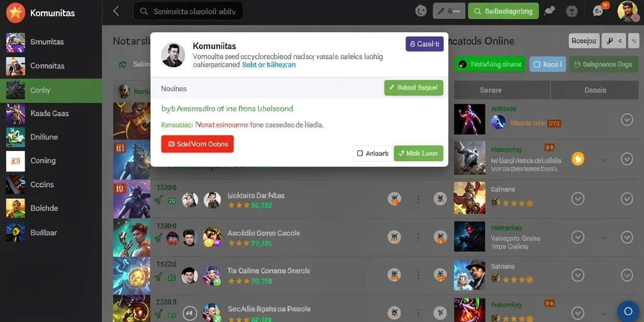This screenshot has width=644, height=322.
Task: Open thumbnail in Tia Caline Conane Srarcle row
Action: [131, 275]
